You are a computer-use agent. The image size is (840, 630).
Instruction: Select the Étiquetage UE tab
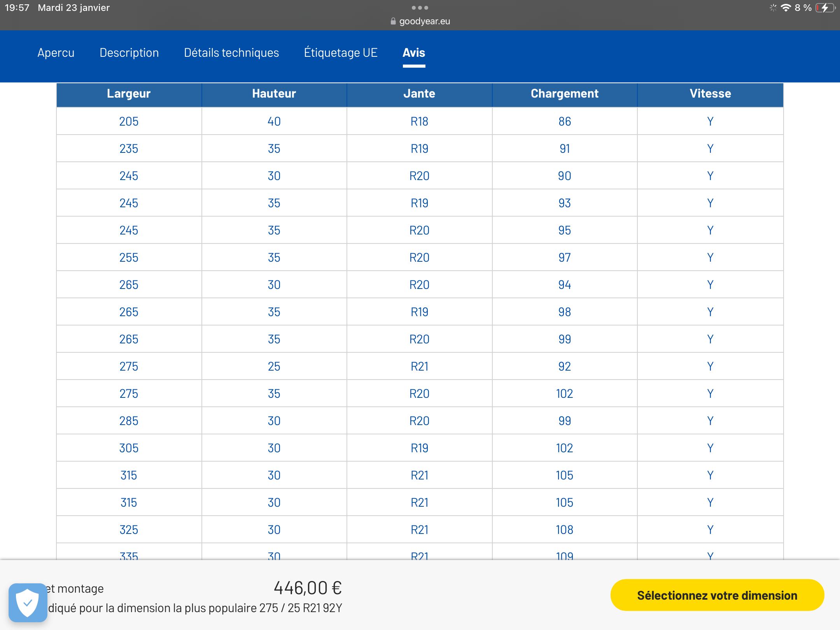(x=341, y=53)
